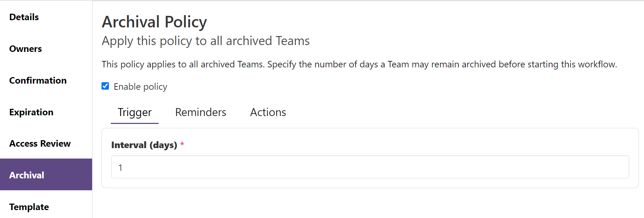Open the Actions tab
644x218 pixels.
click(x=268, y=112)
